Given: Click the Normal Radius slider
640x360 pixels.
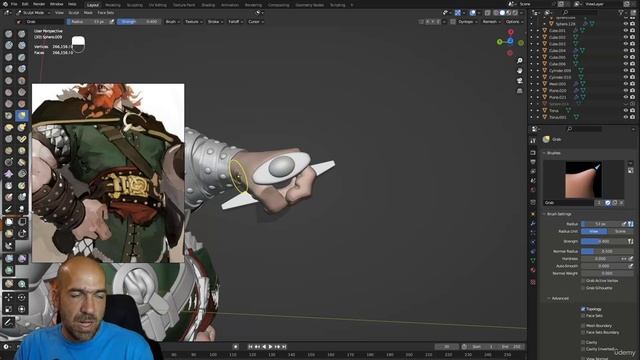Looking at the screenshot, I should 607,251.
